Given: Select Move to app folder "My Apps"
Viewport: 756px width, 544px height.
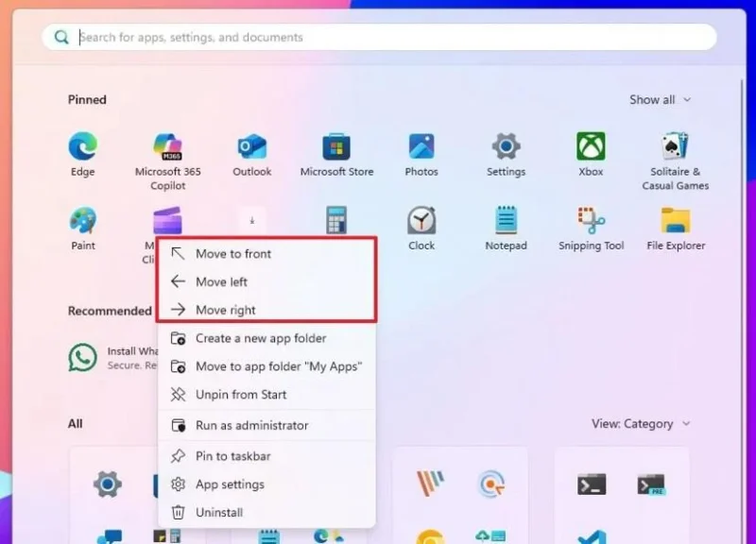Looking at the screenshot, I should pyautogui.click(x=266, y=366).
